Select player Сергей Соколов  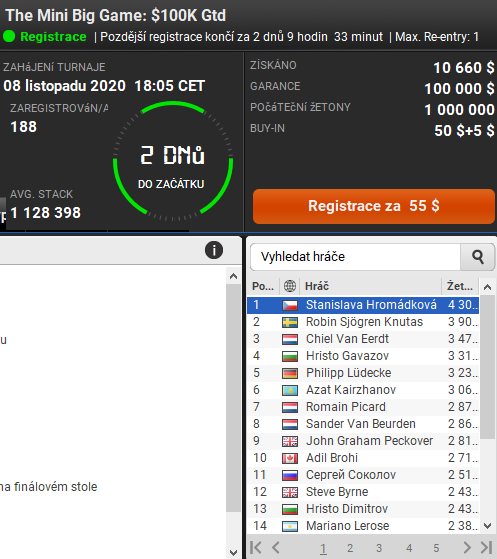363,475
